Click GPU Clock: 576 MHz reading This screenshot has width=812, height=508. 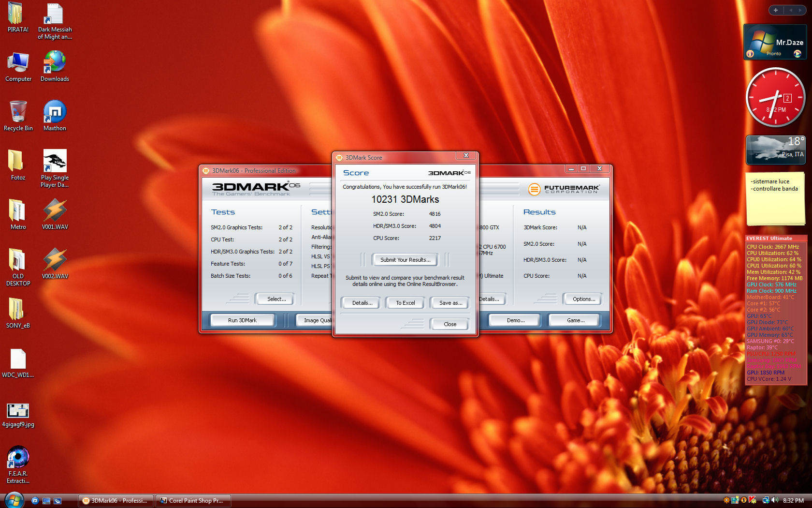pyautogui.click(x=771, y=284)
